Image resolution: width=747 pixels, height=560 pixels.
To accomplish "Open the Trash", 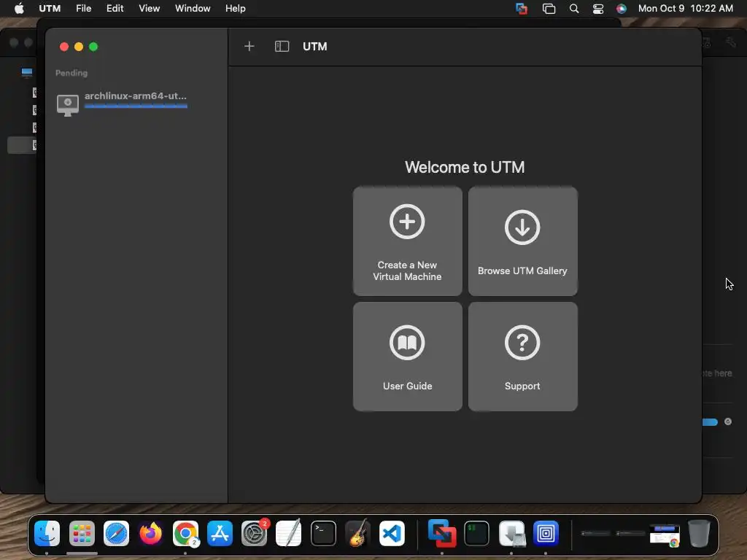I will [x=699, y=533].
